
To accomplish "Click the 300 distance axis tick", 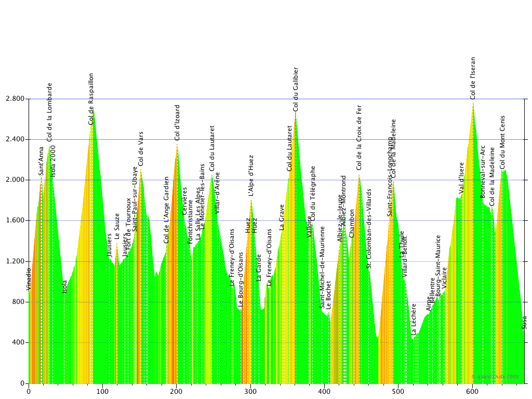I will (251, 391).
